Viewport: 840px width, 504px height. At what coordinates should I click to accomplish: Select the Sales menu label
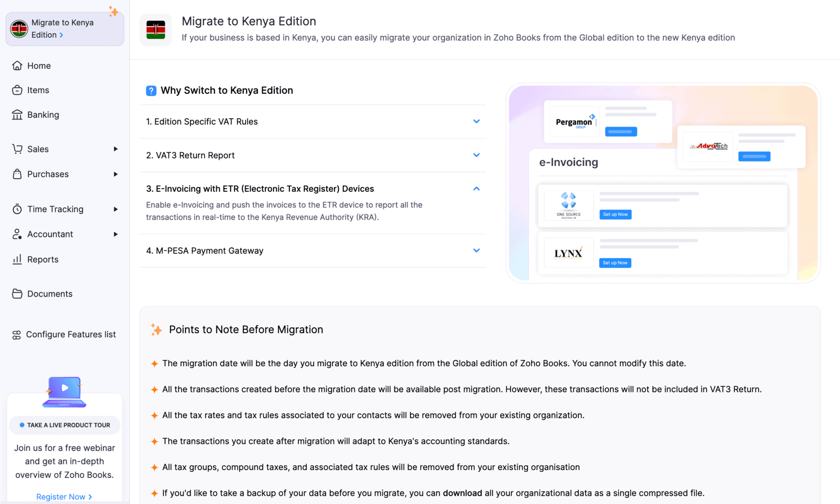[38, 149]
